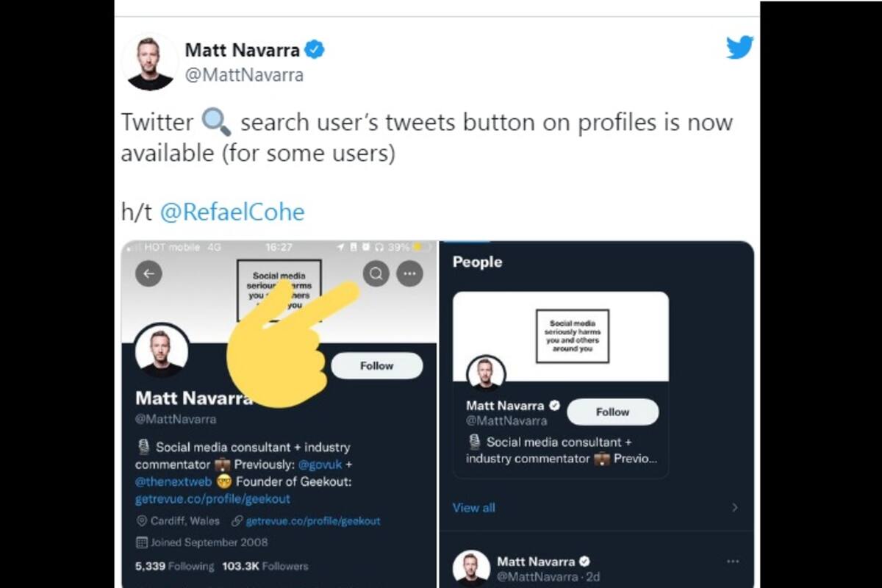
Task: Follow Matt Navarra from his profile
Action: 376,365
